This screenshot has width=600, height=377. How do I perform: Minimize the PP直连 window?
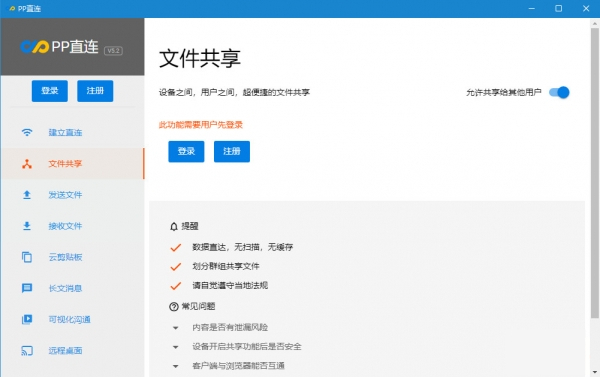(532, 8)
